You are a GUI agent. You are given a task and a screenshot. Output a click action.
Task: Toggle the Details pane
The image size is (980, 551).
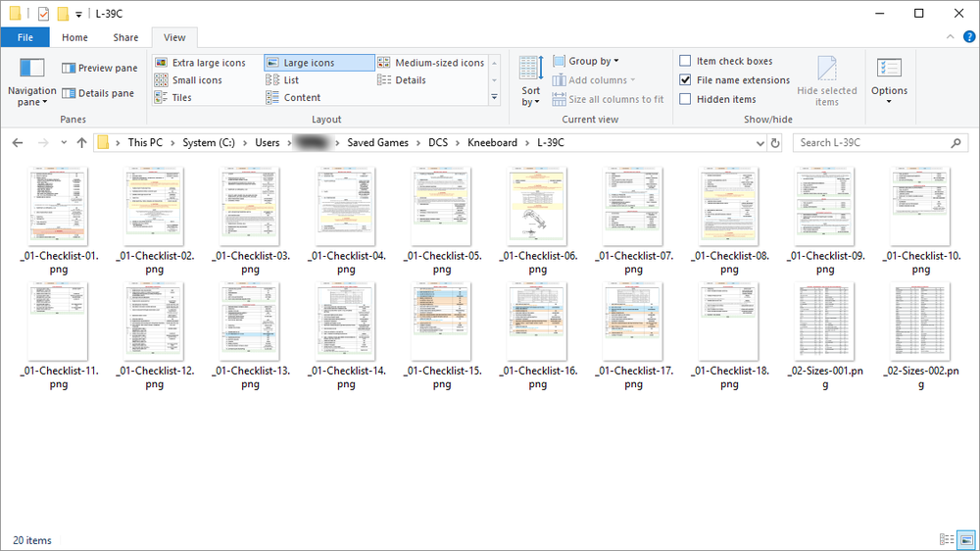(98, 93)
